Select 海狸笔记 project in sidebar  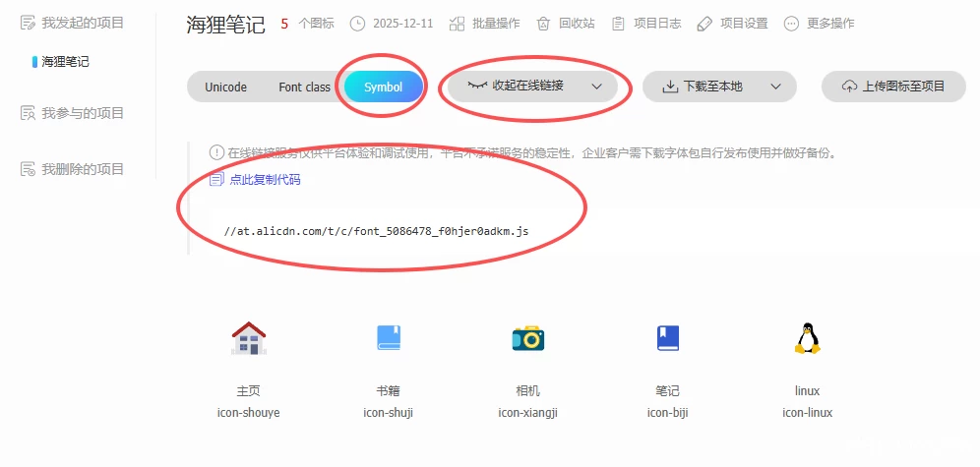coord(65,62)
